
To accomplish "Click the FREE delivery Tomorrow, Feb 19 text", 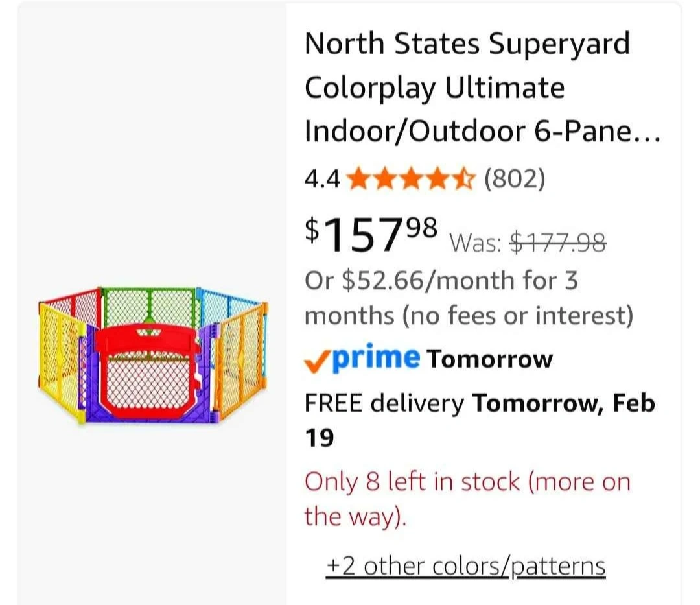I will coord(480,420).
